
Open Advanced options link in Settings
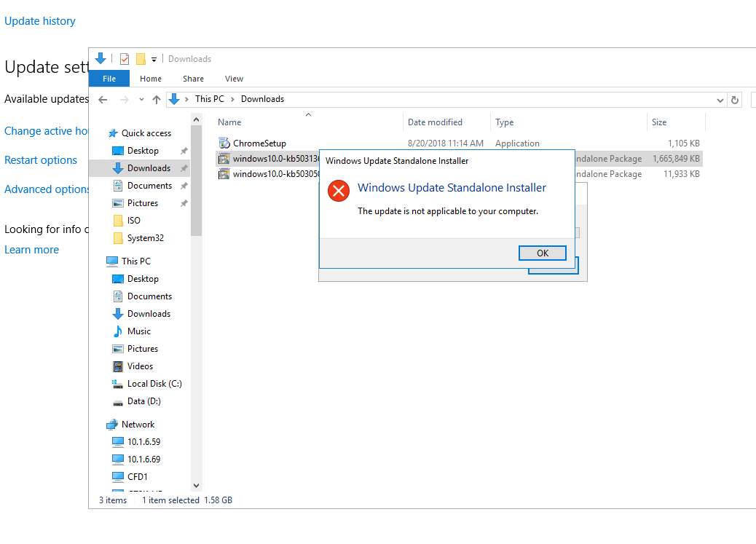(47, 189)
